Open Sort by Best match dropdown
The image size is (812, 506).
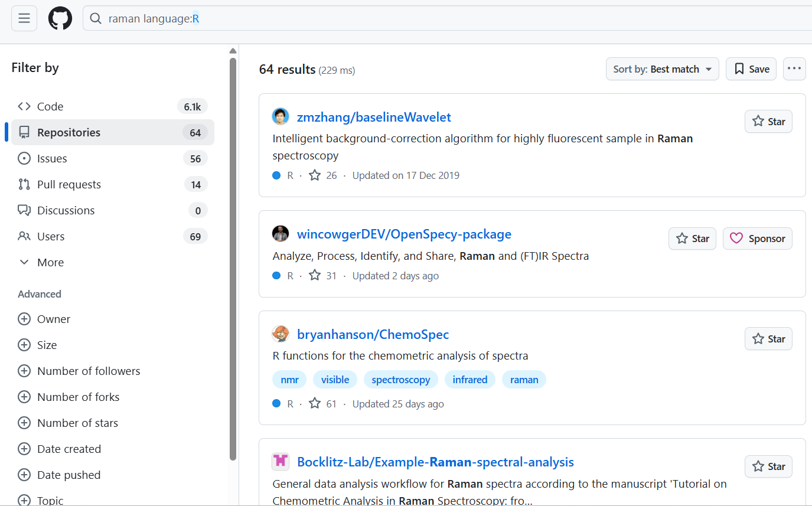tap(663, 69)
